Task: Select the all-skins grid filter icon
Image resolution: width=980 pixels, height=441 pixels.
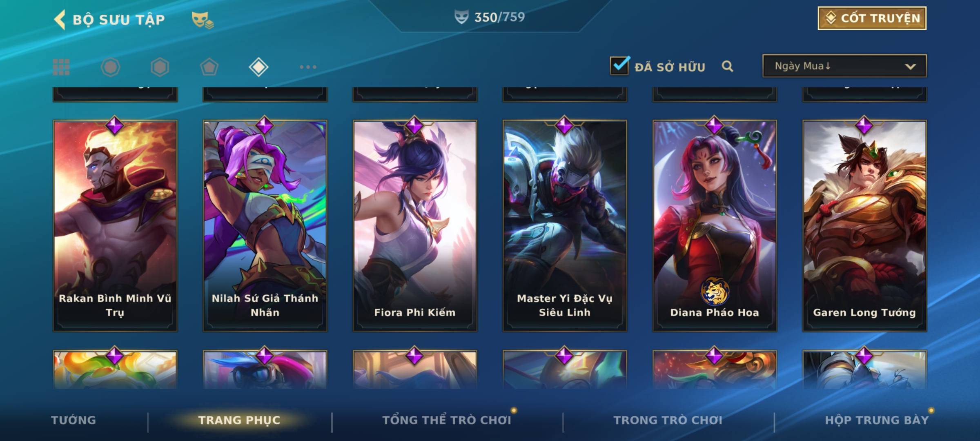Action: (61, 67)
